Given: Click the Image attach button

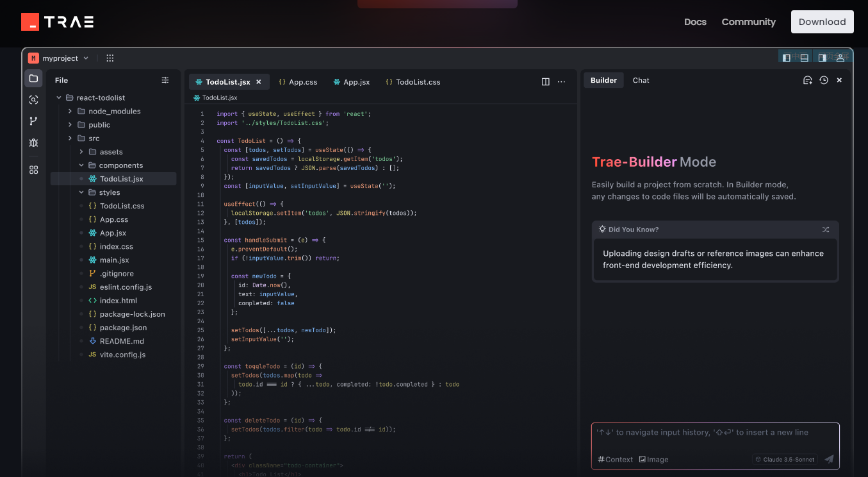Looking at the screenshot, I should coord(653,459).
